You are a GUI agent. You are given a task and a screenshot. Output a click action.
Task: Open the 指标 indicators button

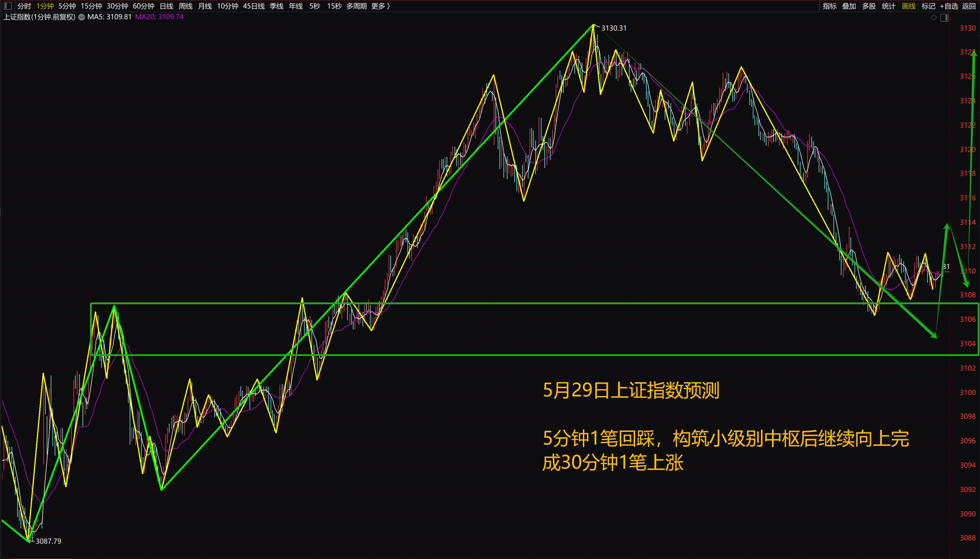830,6
